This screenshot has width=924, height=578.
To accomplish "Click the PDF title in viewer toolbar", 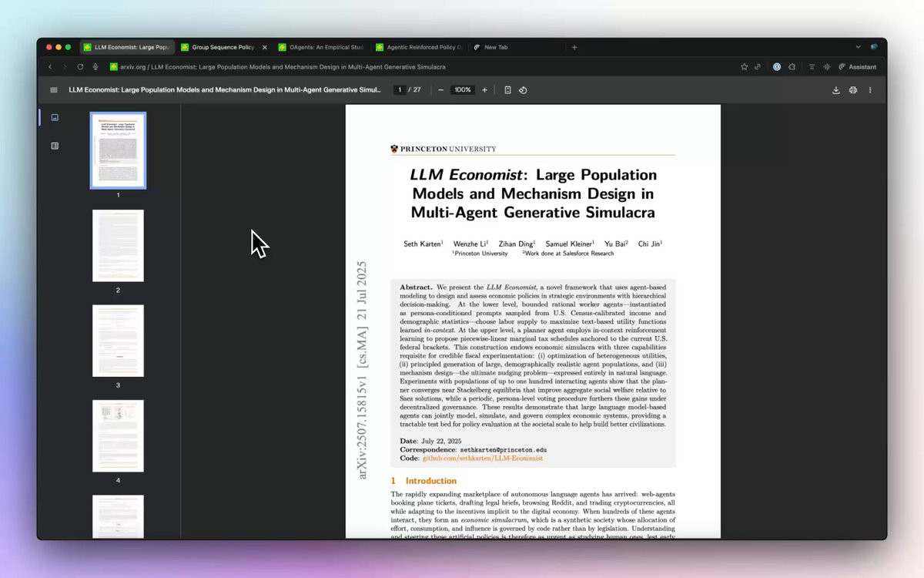I will point(225,90).
